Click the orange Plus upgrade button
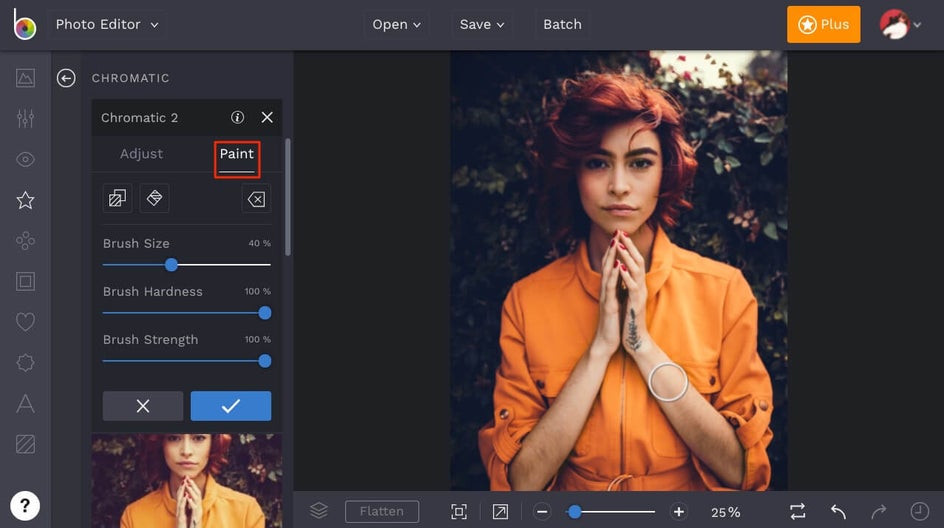Image resolution: width=944 pixels, height=528 pixels. point(823,24)
